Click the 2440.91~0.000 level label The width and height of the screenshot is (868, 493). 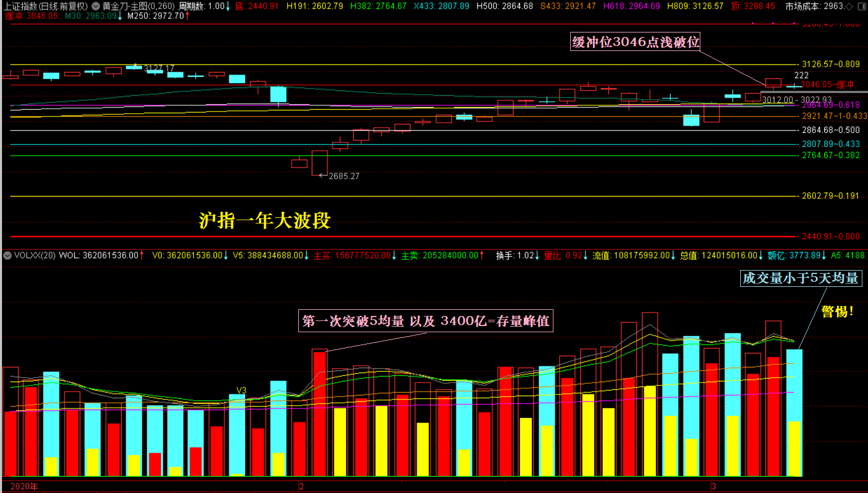830,237
